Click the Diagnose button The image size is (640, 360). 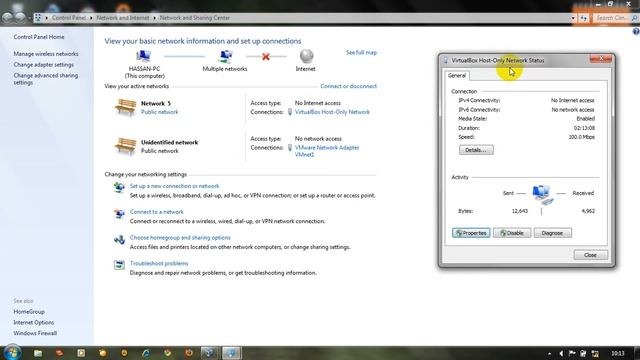point(552,233)
